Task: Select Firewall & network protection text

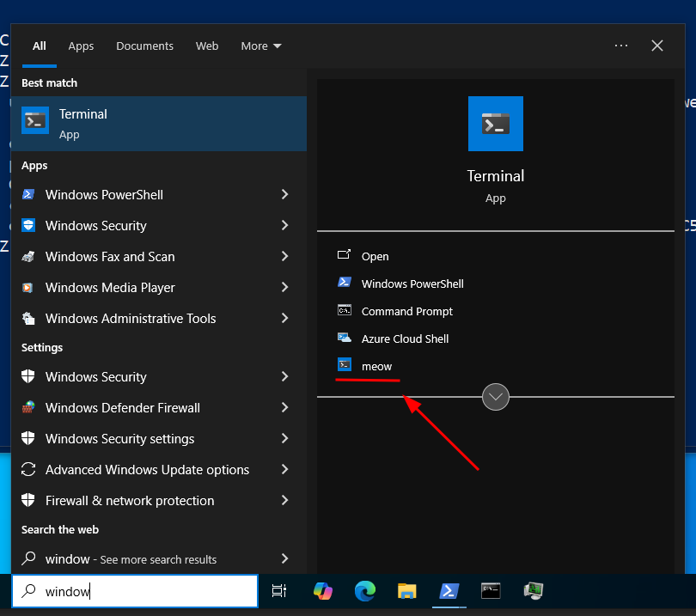Action: click(130, 501)
